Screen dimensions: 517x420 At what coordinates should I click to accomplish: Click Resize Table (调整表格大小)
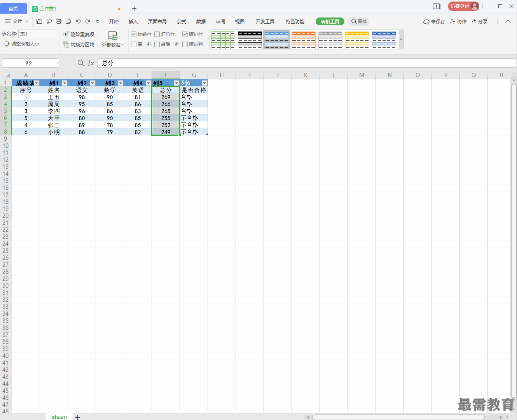click(22, 44)
